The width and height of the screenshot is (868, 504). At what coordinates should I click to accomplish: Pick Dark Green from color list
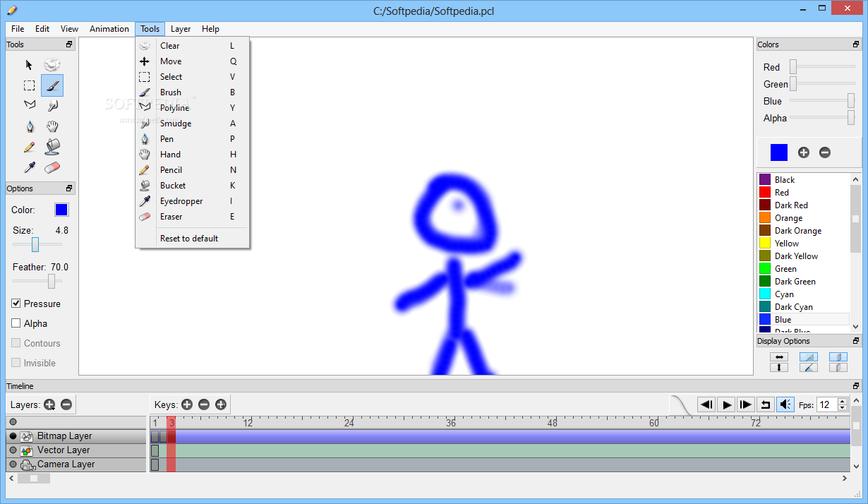795,282
